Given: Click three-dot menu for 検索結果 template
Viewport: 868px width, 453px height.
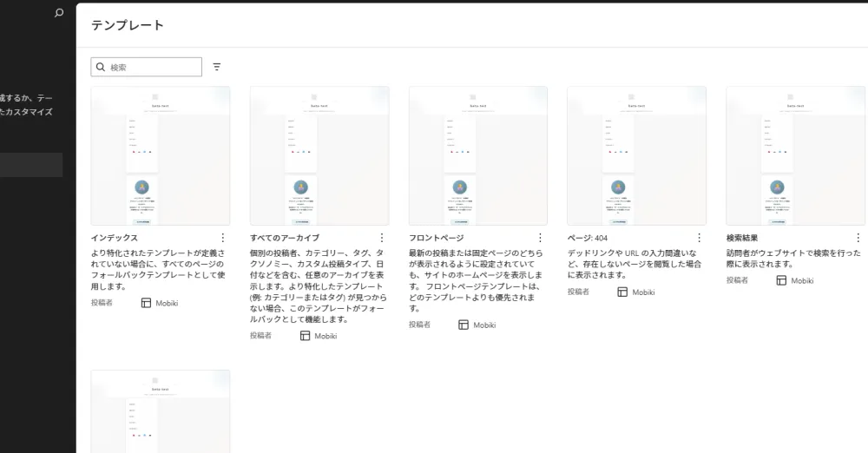Looking at the screenshot, I should 858,238.
